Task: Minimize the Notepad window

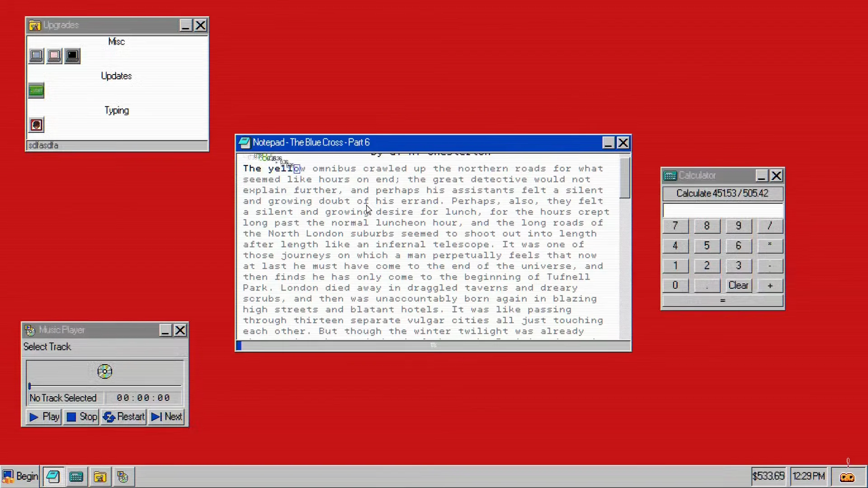Action: pyautogui.click(x=608, y=143)
